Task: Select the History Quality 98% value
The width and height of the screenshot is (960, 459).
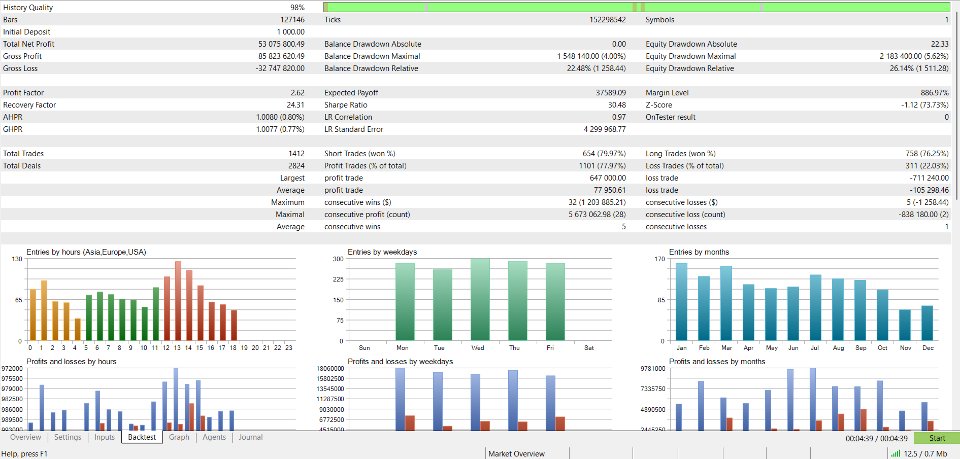Action: tap(297, 7)
